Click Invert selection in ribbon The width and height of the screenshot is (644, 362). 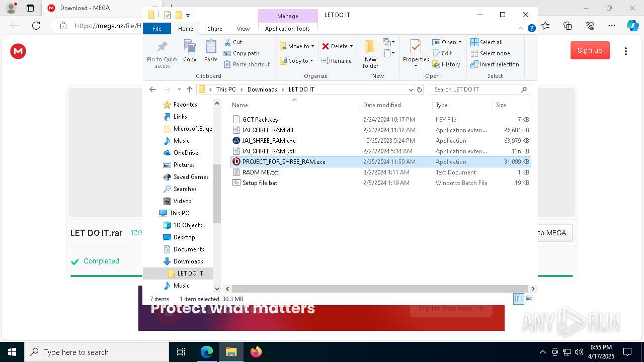tap(495, 64)
